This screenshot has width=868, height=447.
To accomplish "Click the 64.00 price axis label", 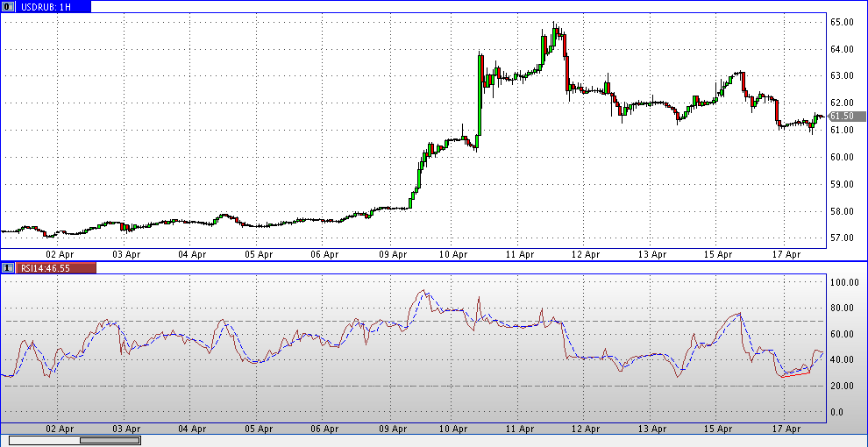I will [x=841, y=49].
